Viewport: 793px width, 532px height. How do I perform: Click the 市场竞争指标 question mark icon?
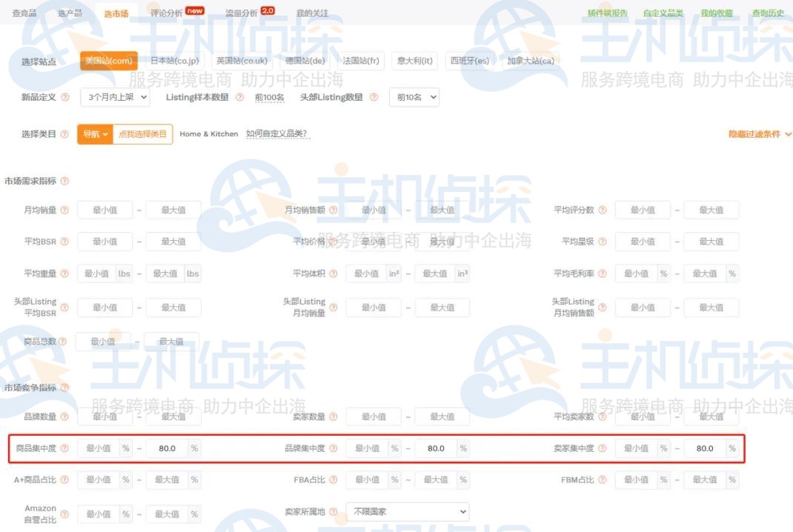coord(67,388)
